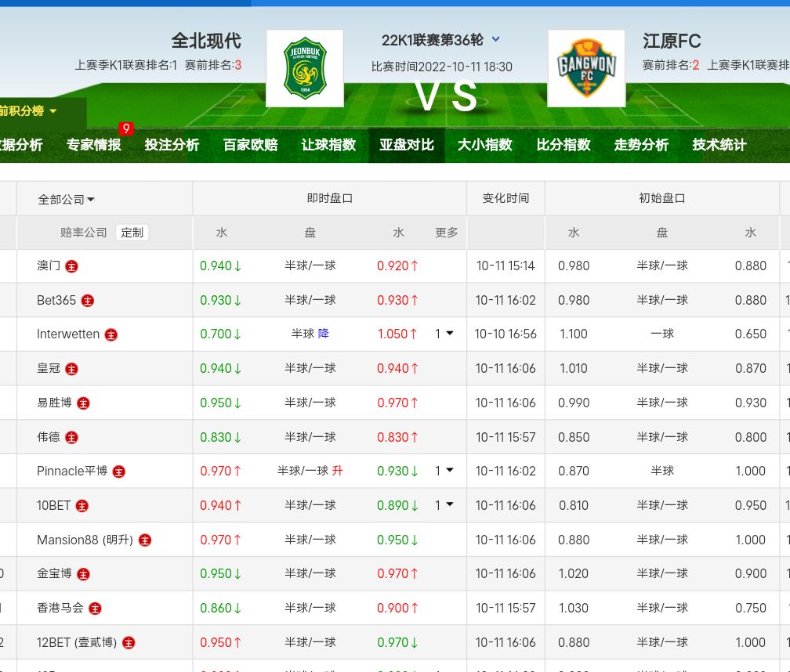
Task: Click the red 主 icon beside Mansion88 (明升)
Action: pyautogui.click(x=145, y=540)
